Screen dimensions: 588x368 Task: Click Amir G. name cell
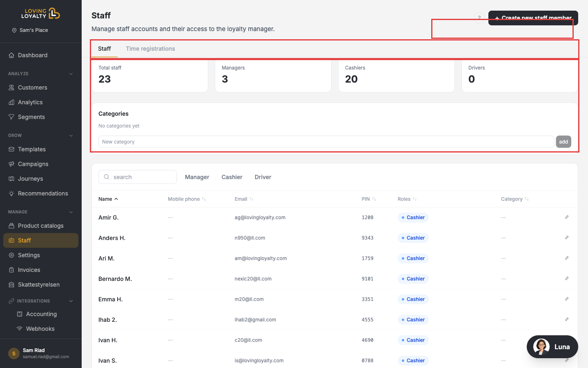(109, 218)
